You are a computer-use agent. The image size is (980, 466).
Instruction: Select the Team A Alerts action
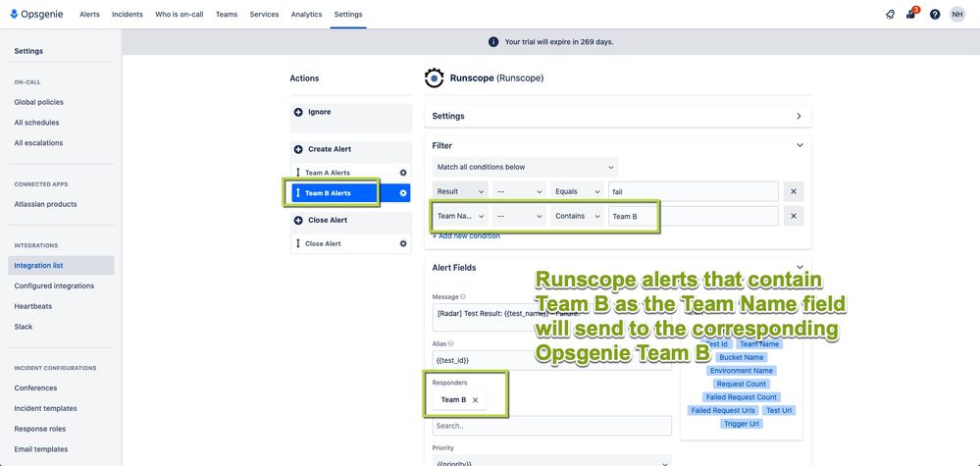click(350, 173)
